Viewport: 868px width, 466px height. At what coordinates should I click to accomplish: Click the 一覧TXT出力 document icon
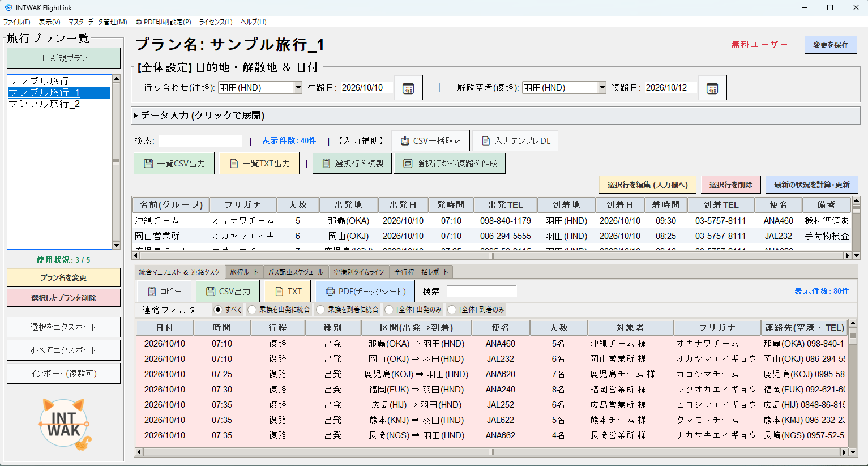234,164
